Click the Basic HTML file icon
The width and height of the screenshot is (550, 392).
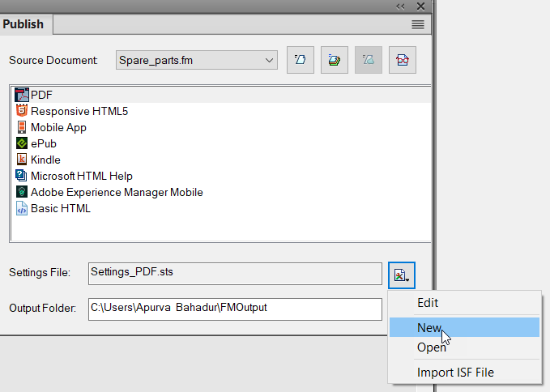pos(22,208)
